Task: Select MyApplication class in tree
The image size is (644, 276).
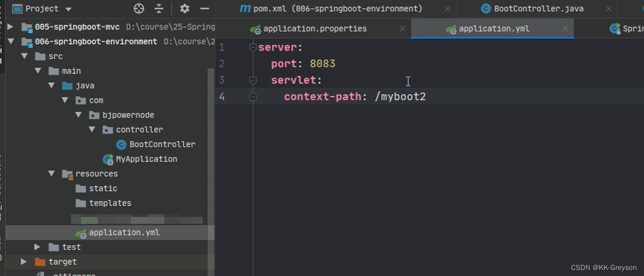Action: click(147, 159)
